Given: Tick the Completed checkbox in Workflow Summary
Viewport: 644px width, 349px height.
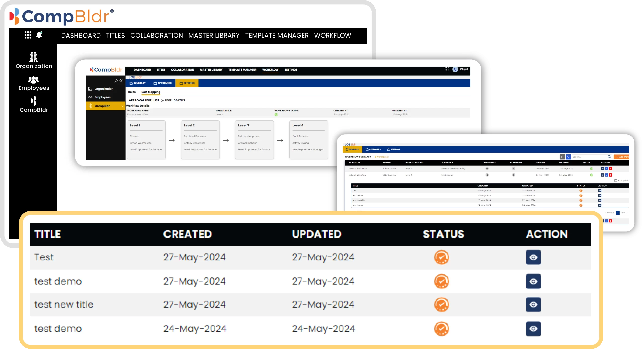Looking at the screenshot, I should 616,181.
